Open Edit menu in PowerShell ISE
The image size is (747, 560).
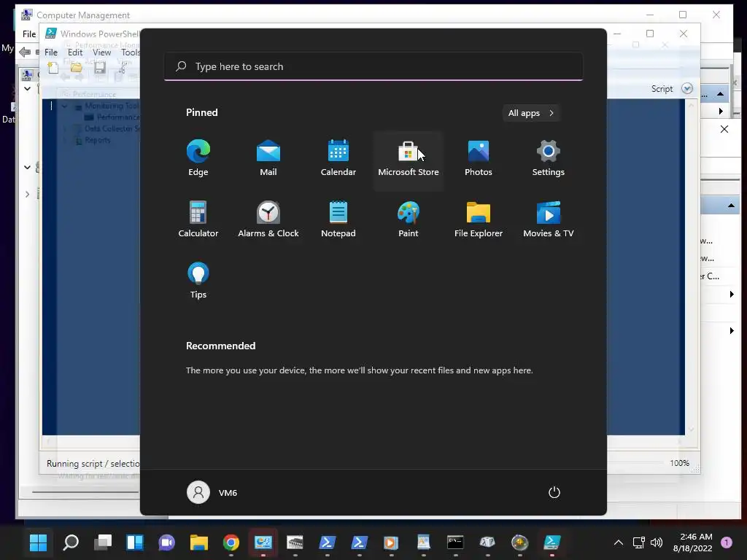coord(75,52)
